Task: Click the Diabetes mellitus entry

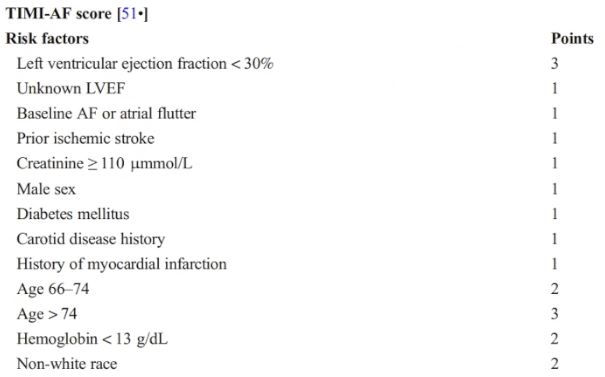Action: point(73,214)
